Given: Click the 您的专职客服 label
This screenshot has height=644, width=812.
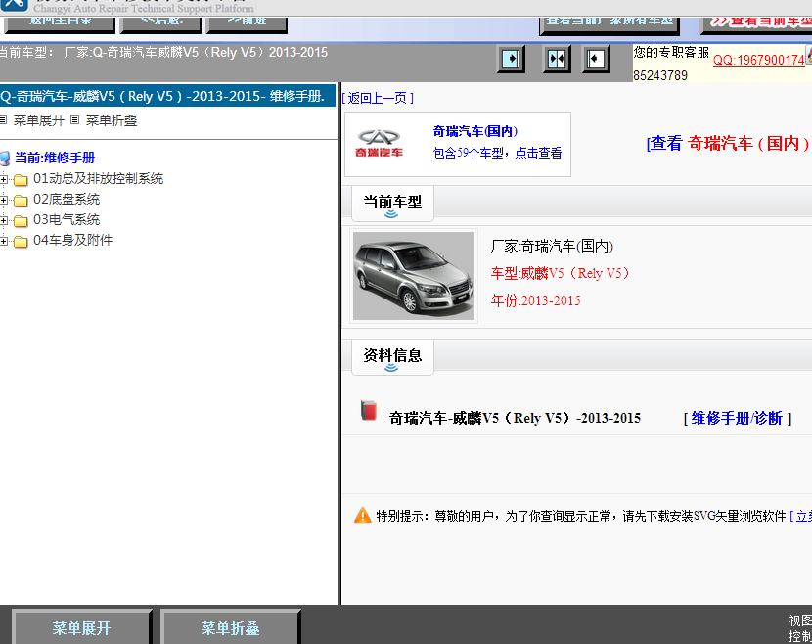Looking at the screenshot, I should point(671,52).
